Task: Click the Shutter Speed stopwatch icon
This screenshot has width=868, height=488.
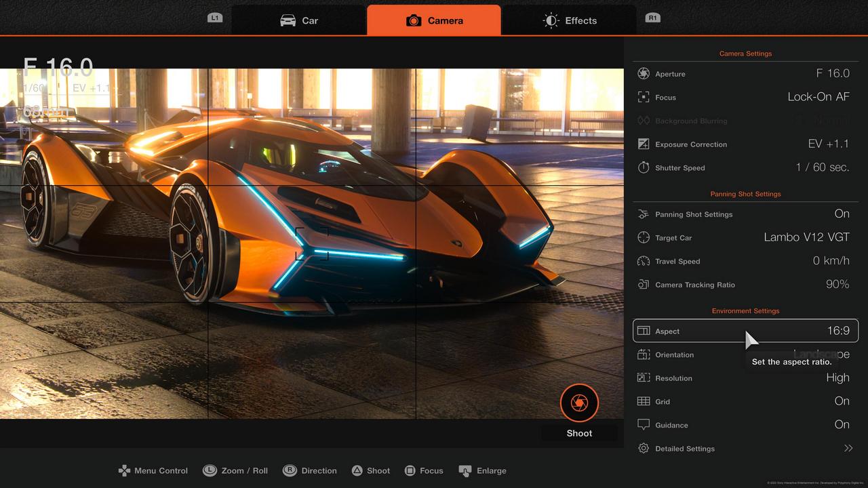Action: coord(644,167)
